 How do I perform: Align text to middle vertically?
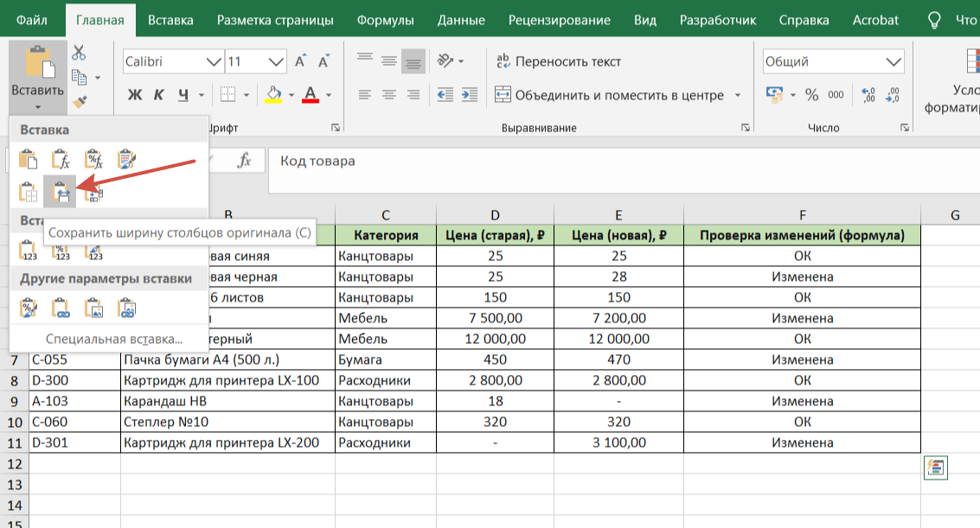coord(388,61)
